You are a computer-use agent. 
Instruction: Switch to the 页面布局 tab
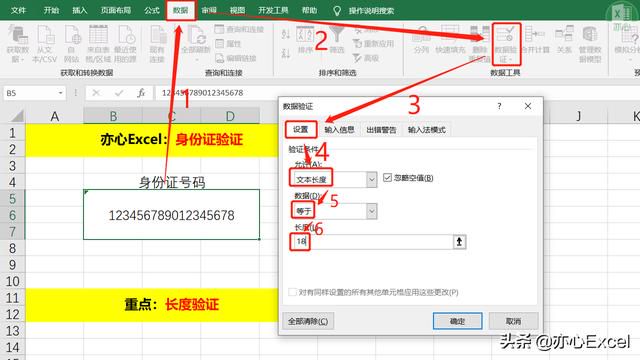[116, 10]
